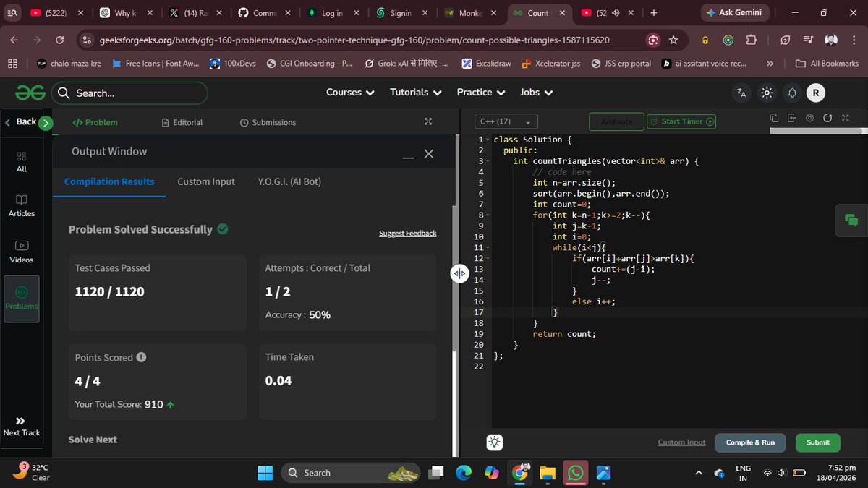Image resolution: width=868 pixels, height=488 pixels.
Task: Expand the code editor to fullscreen
Action: pos(846,118)
